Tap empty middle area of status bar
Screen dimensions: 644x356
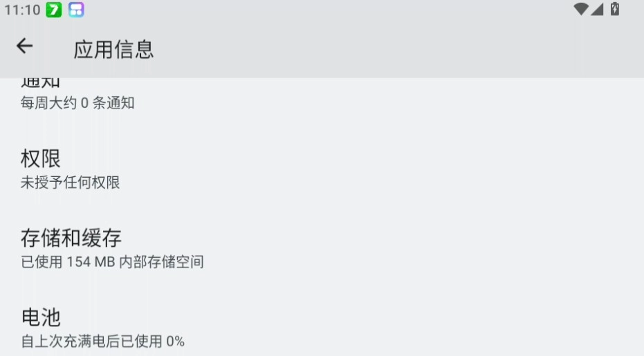pyautogui.click(x=325, y=10)
